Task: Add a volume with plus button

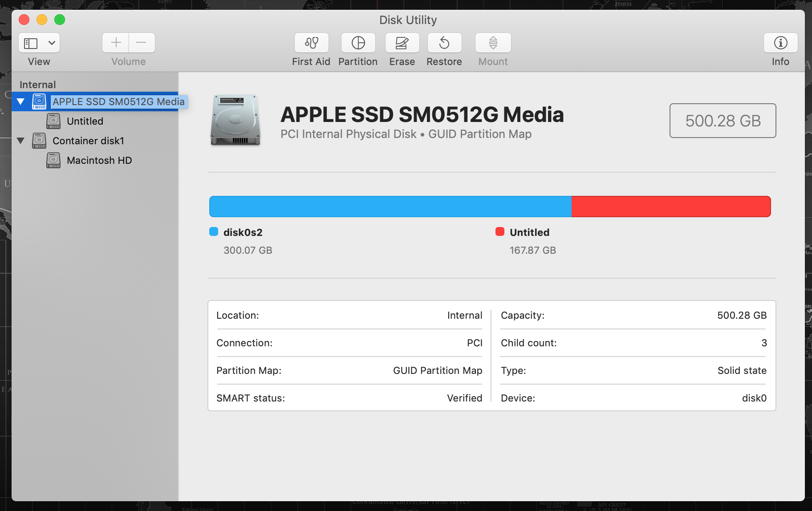Action: pos(116,43)
